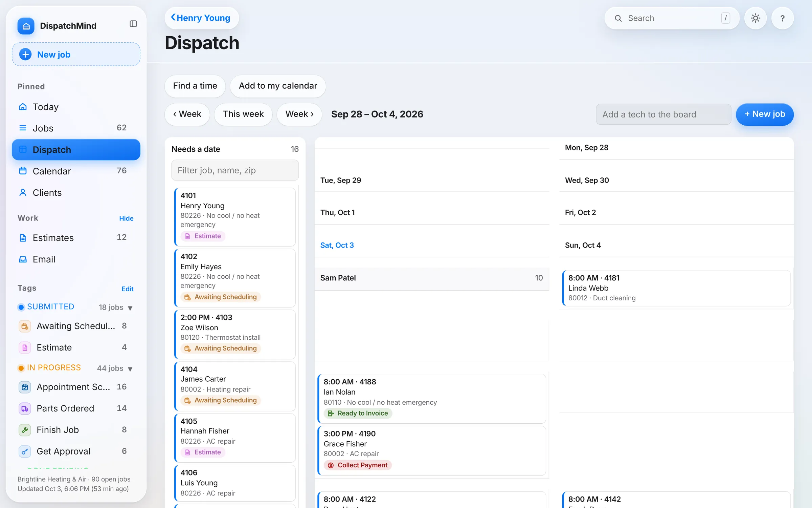Click the Appointment Scheduled tag icon
This screenshot has height=508, width=812.
pyautogui.click(x=25, y=387)
